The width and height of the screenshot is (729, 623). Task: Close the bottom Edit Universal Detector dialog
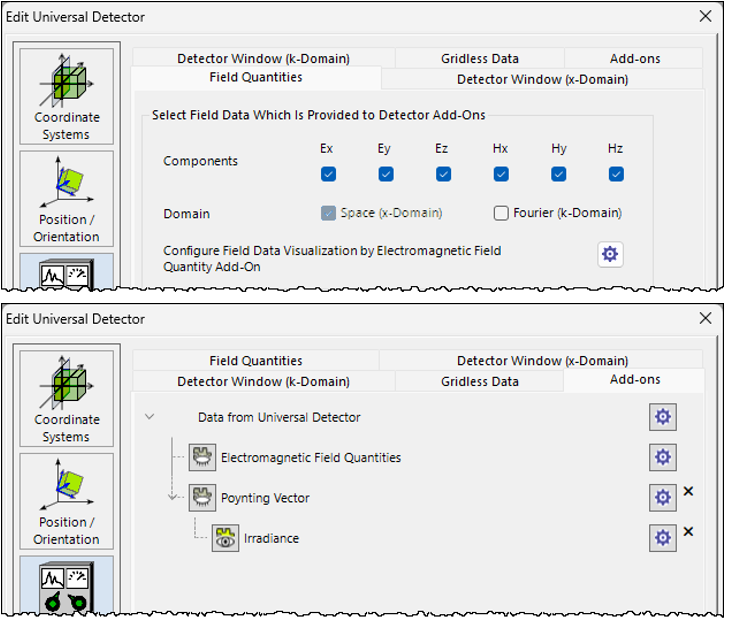[x=705, y=318]
